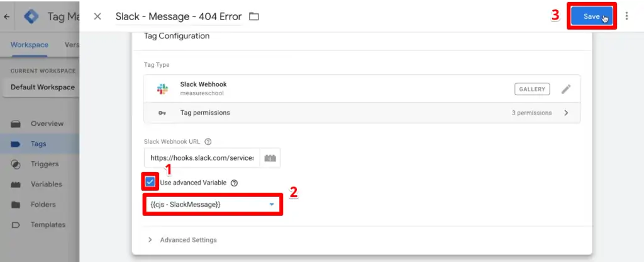The image size is (644, 262).
Task: Click the 3 permissions text
Action: tap(531, 113)
